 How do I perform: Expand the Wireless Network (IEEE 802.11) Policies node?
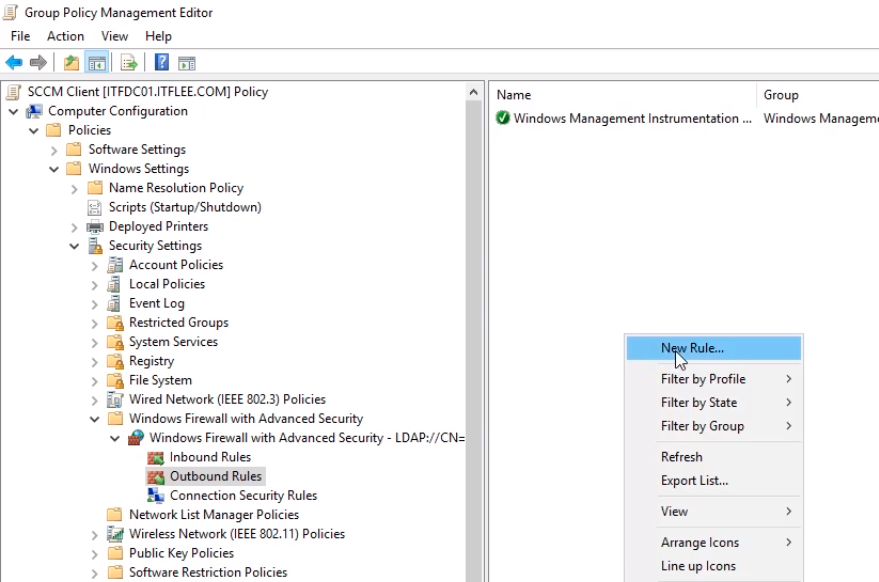(x=94, y=535)
